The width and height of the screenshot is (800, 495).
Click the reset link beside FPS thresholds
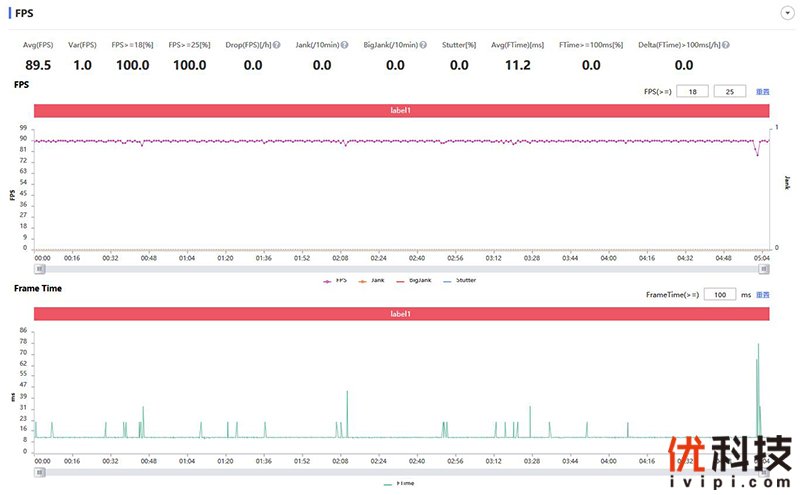pos(762,91)
